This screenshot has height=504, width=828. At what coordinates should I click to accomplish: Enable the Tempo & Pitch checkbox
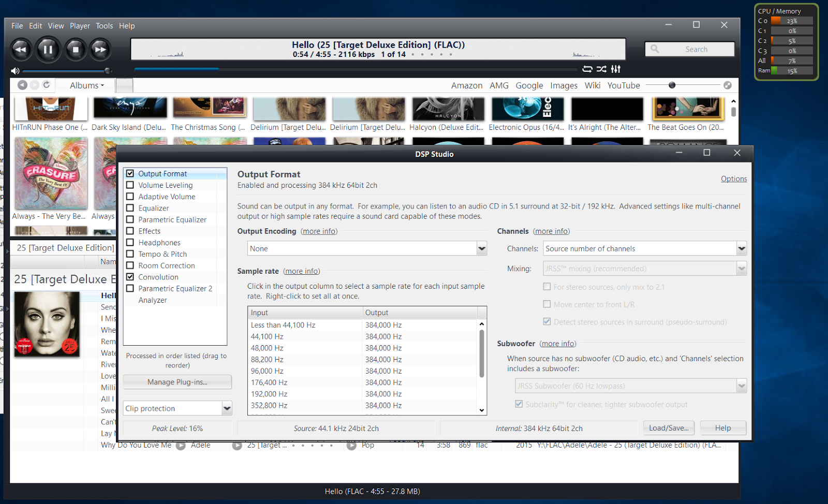point(130,254)
